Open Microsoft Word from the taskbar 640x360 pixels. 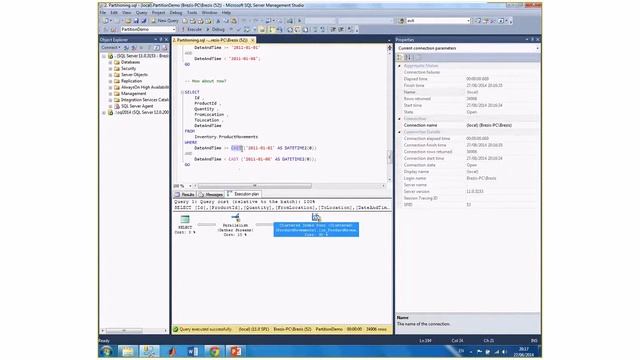tap(193, 351)
